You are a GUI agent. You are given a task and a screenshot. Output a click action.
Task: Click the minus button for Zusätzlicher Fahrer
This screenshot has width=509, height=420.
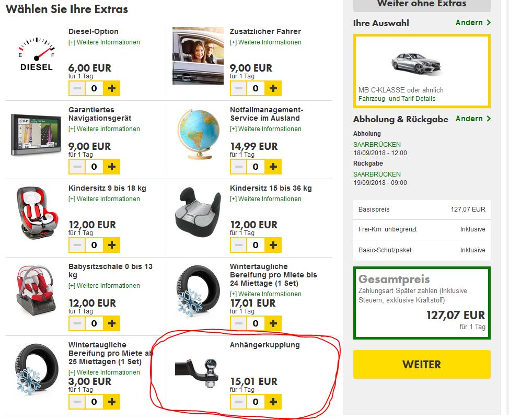pyautogui.click(x=238, y=88)
